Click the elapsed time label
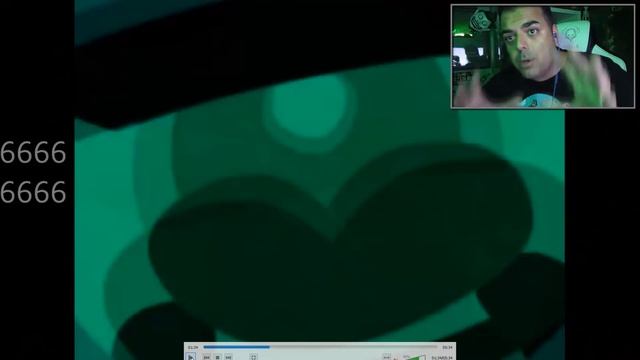The height and width of the screenshot is (360, 640). click(x=193, y=347)
